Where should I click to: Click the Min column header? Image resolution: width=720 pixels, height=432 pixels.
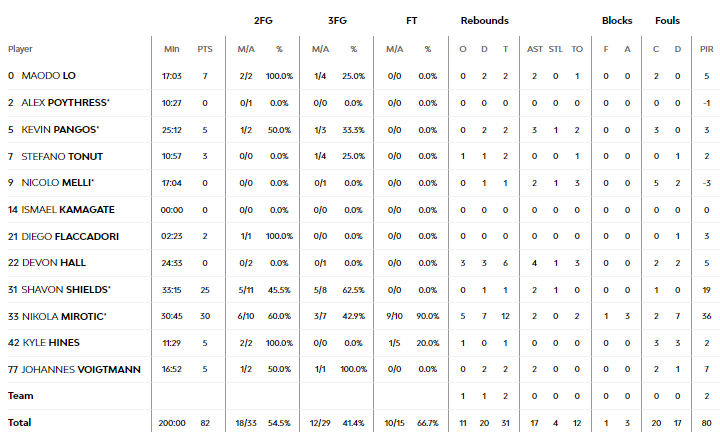[x=172, y=49]
